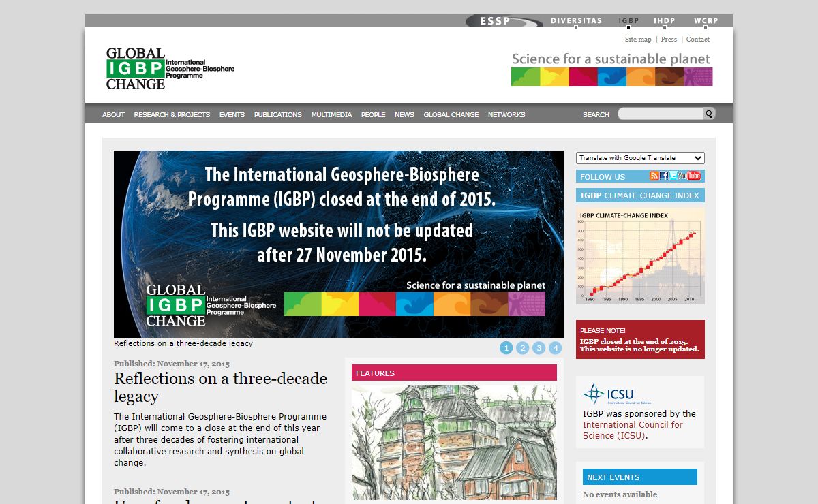
Task: Click the Press link
Action: coord(669,40)
